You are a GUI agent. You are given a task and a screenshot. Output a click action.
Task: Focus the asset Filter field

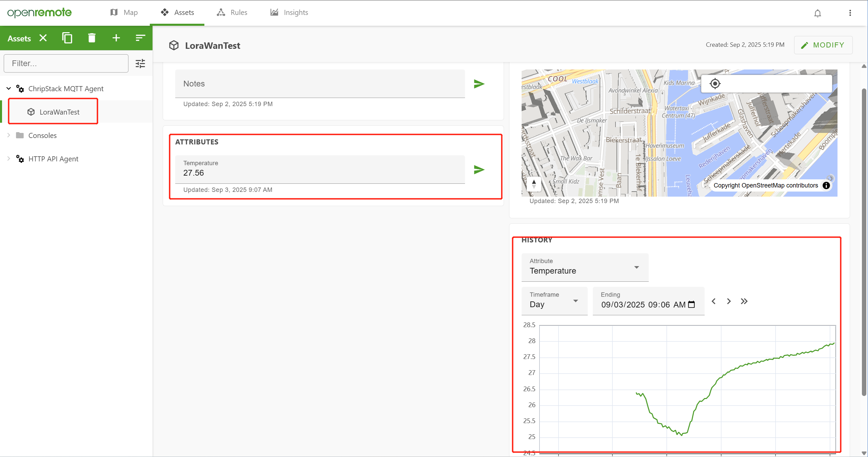(x=66, y=63)
